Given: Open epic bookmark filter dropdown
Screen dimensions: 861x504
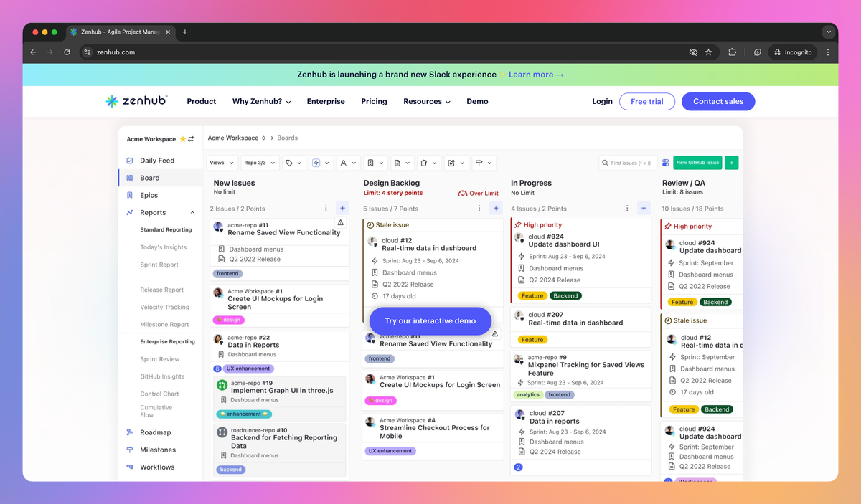Looking at the screenshot, I should (375, 163).
